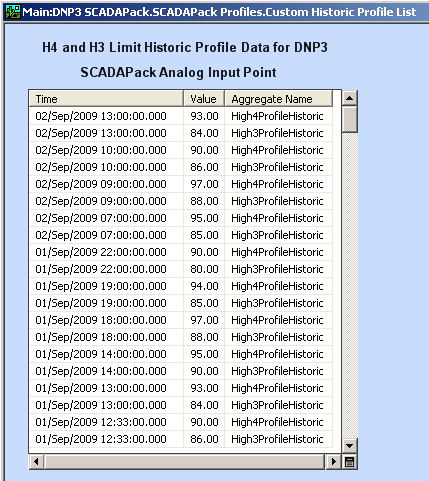Click the scroll up arrow of the list
The height and width of the screenshot is (481, 429).
tap(349, 98)
